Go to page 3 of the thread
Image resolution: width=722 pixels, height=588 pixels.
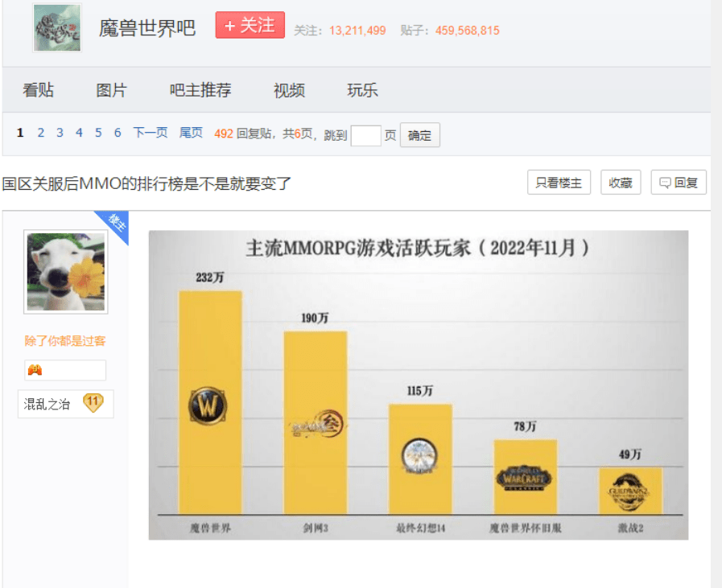60,133
